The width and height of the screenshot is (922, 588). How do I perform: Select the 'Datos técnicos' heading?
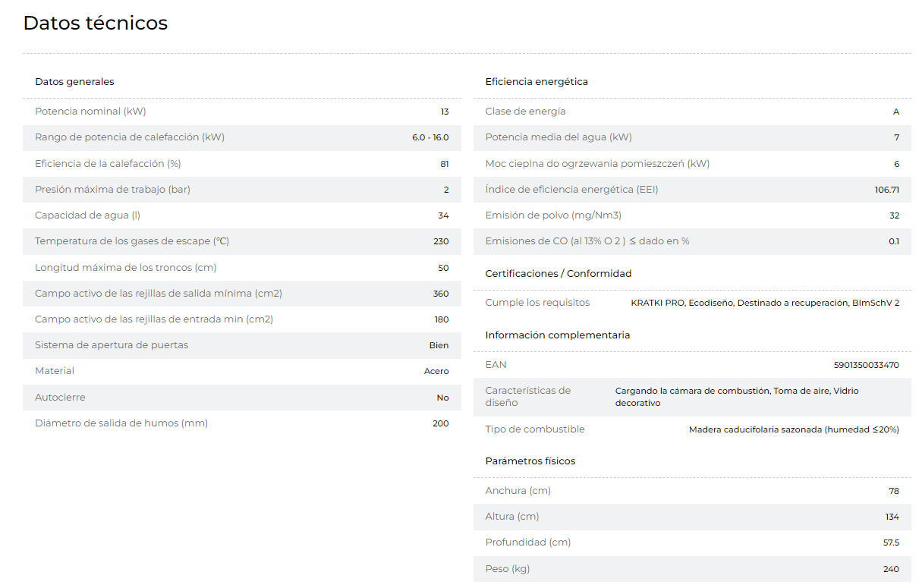(x=96, y=24)
